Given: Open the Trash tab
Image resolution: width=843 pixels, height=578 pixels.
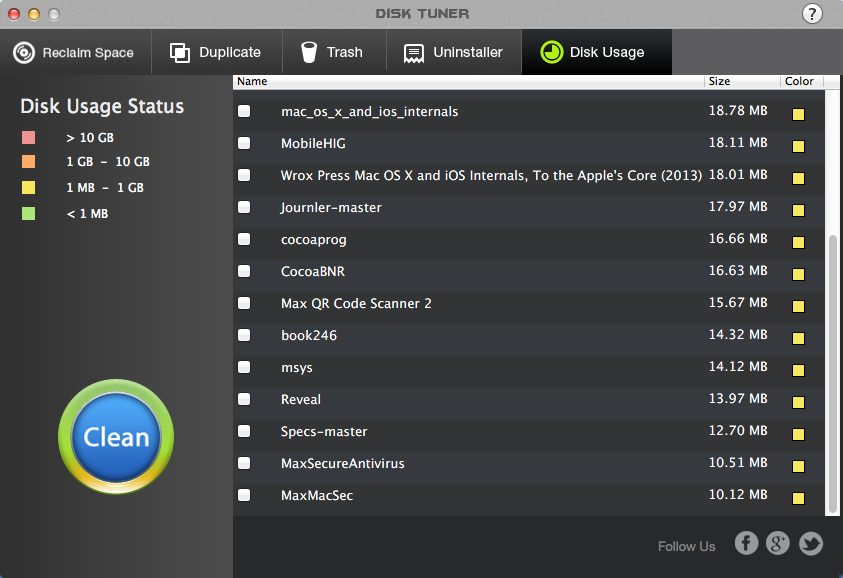Looking at the screenshot, I should point(334,52).
